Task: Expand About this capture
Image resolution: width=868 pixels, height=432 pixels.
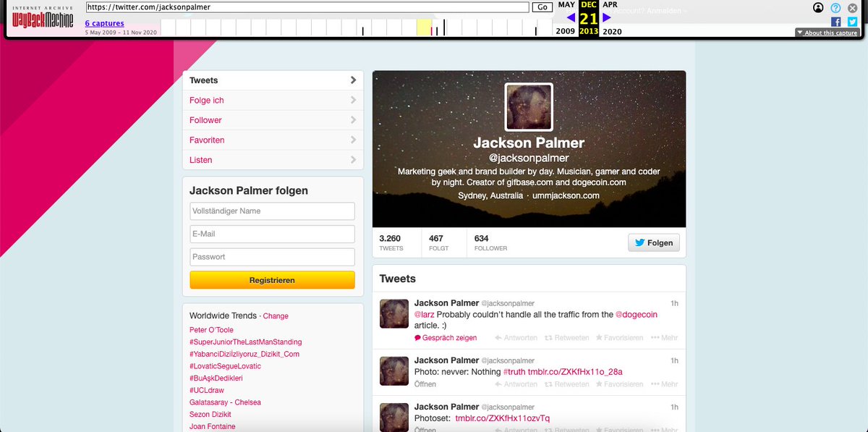Action: 827,33
